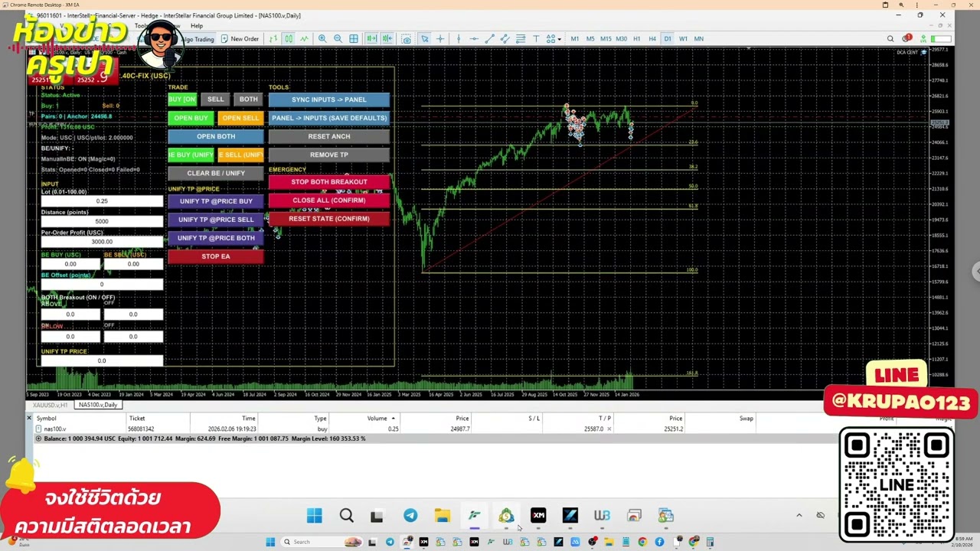Switch to line chart icon
This screenshot has width=980, height=551.
[304, 39]
